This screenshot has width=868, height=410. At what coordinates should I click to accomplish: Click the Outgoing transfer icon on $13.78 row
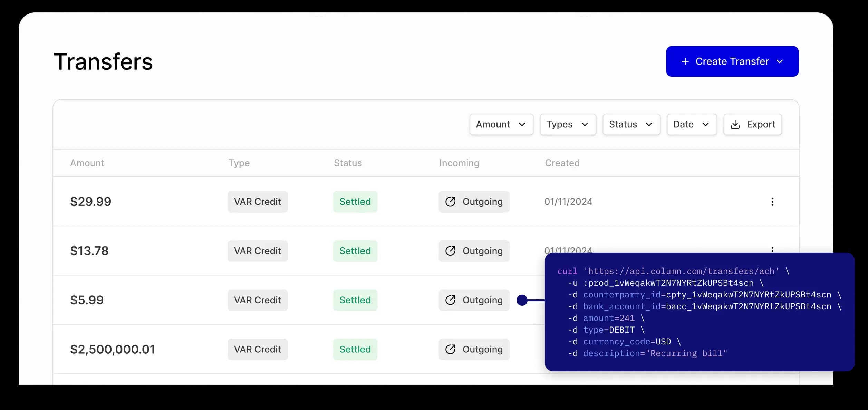click(x=451, y=251)
